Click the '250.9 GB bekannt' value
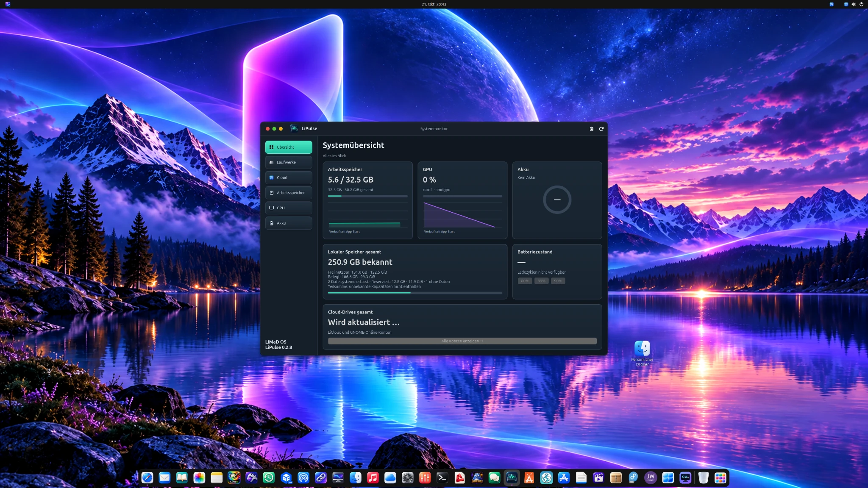The image size is (868, 488). click(x=360, y=262)
